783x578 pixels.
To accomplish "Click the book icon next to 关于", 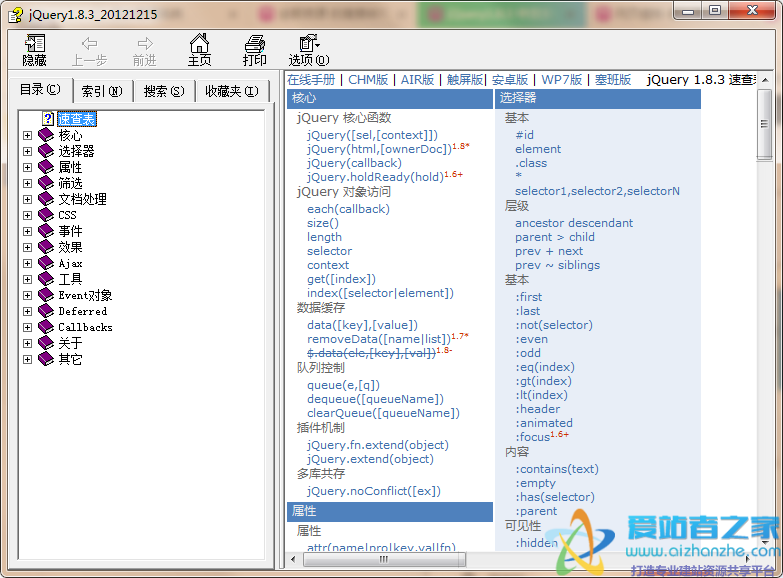I will [x=46, y=343].
